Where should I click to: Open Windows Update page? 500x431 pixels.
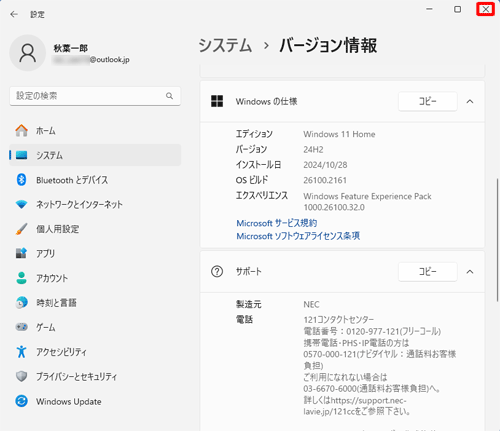pyautogui.click(x=95, y=401)
